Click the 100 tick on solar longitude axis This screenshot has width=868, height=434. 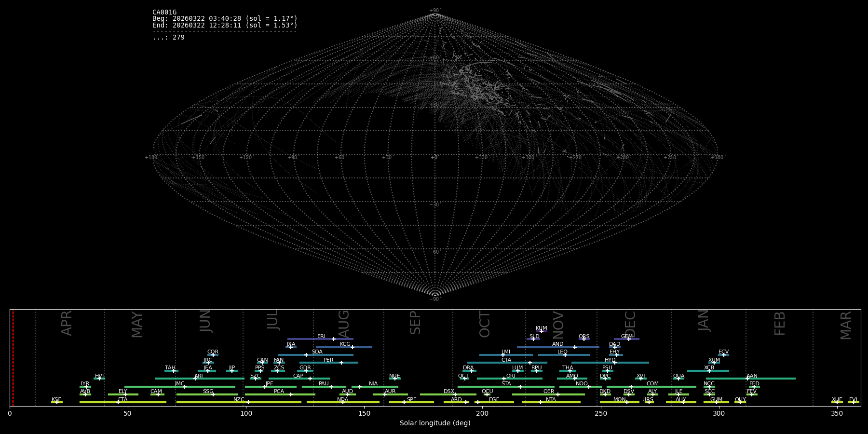pyautogui.click(x=246, y=414)
